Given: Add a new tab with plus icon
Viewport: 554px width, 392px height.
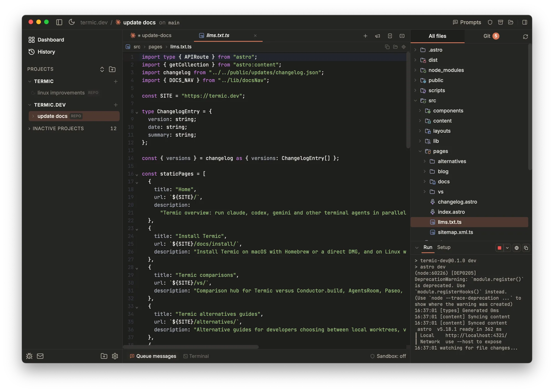Looking at the screenshot, I should click(x=365, y=36).
